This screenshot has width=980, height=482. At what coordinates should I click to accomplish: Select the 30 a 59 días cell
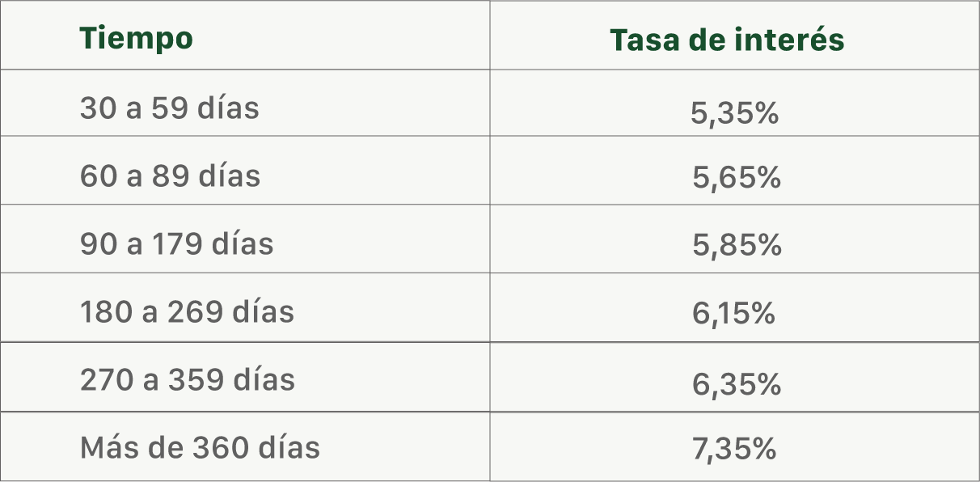(169, 108)
